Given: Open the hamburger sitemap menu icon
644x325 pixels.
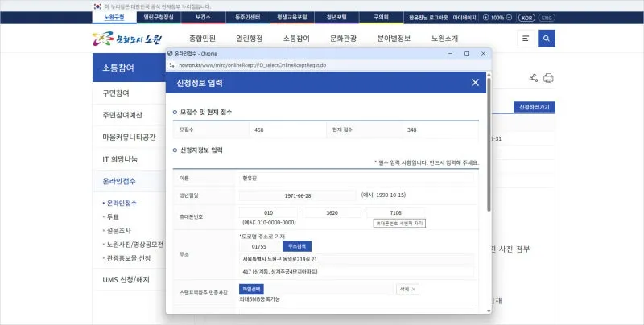Looking at the screenshot, I should pyautogui.click(x=526, y=38).
